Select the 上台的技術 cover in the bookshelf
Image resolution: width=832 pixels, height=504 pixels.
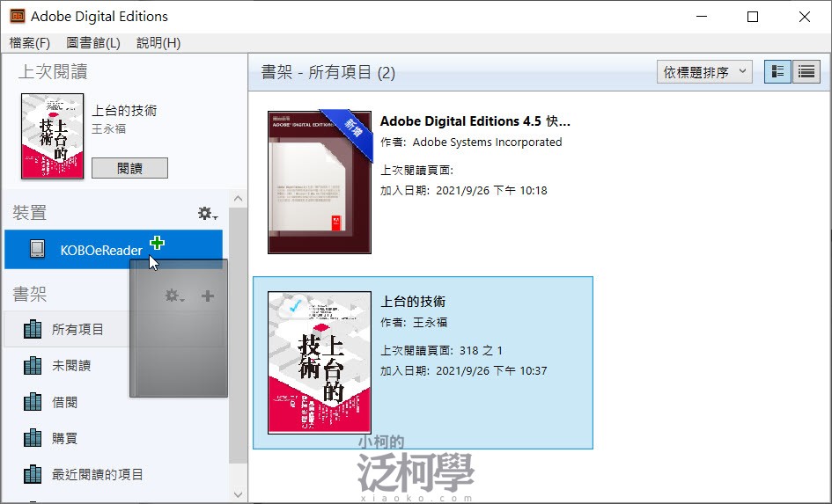320,362
